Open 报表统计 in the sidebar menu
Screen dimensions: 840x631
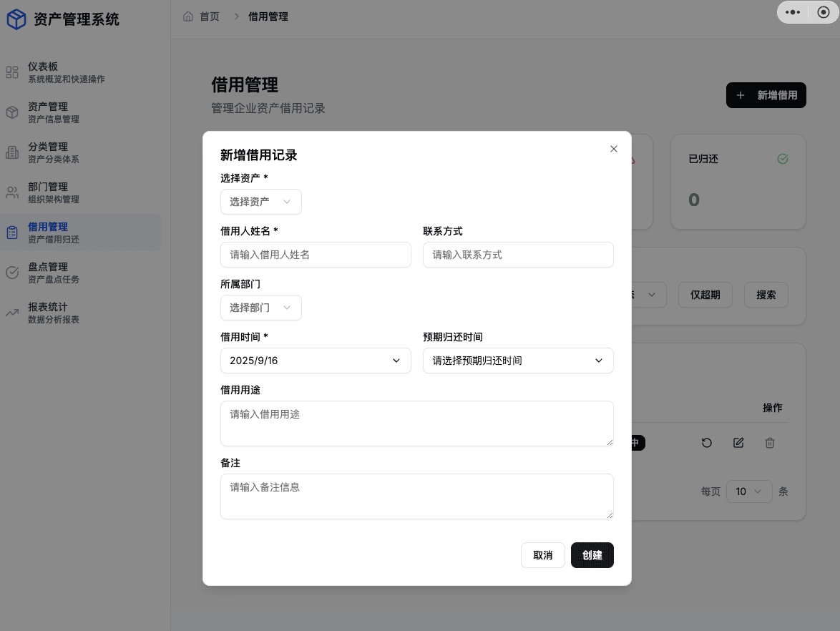click(x=81, y=313)
